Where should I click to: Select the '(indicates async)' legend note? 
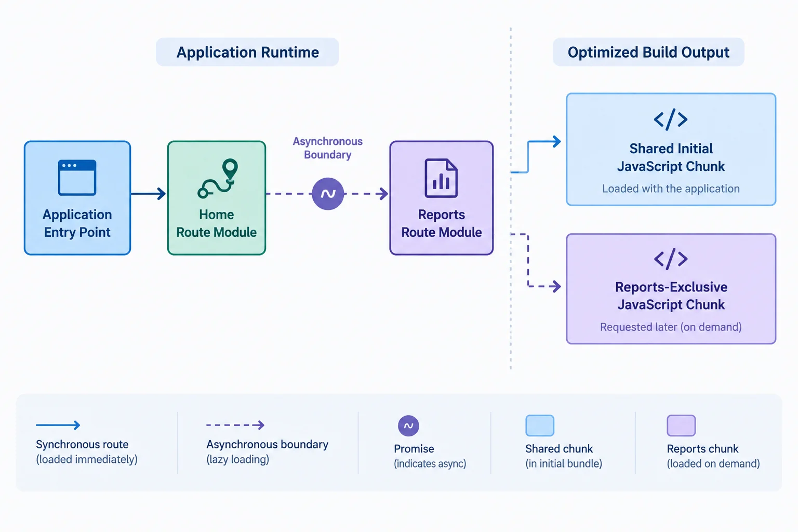(x=430, y=464)
